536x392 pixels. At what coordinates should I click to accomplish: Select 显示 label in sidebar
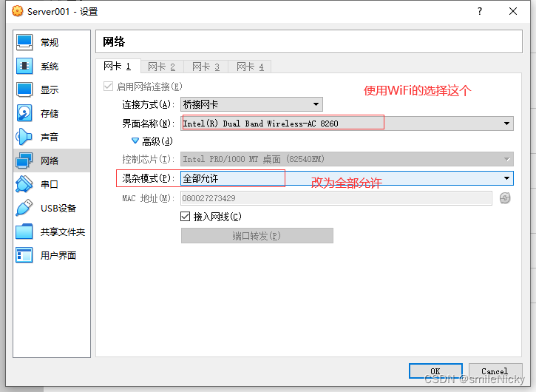(50, 89)
